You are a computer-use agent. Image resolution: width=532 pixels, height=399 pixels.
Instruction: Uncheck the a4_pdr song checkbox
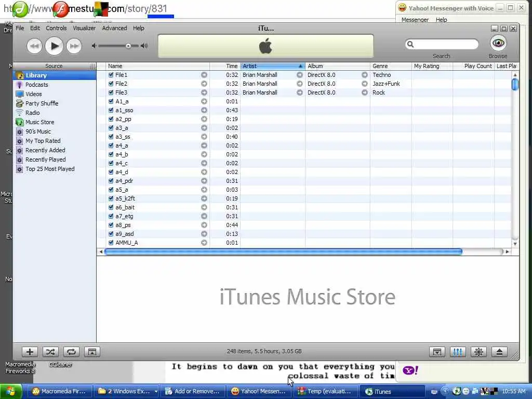pyautogui.click(x=111, y=180)
